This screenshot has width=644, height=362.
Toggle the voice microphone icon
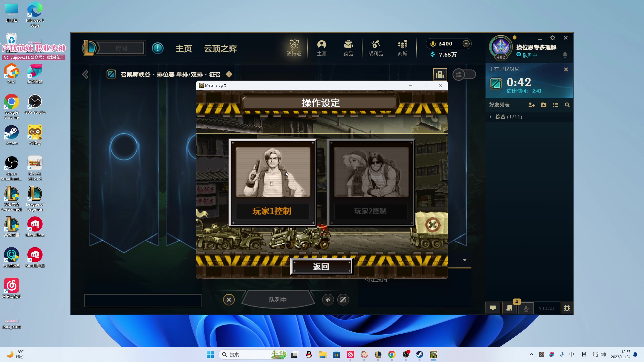pyautogui.click(x=526, y=308)
